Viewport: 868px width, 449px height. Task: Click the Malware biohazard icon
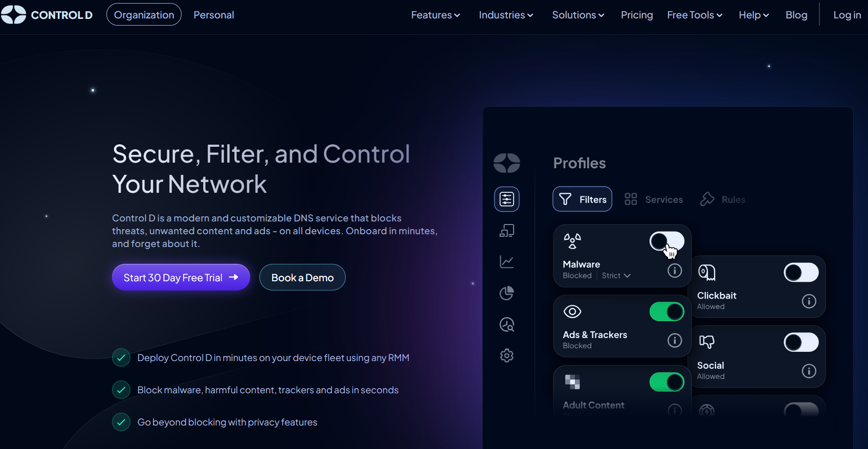[572, 241]
